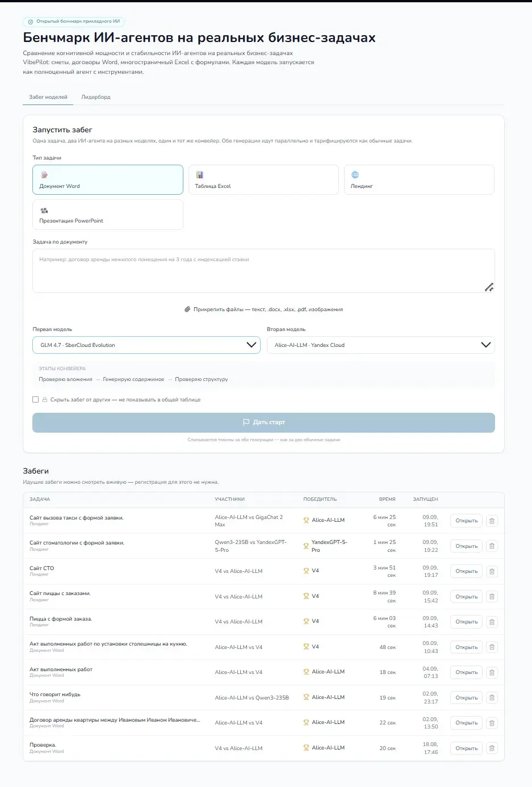
Task: Open the Первая модель dropdown GLM 4.7
Action: pos(146,345)
